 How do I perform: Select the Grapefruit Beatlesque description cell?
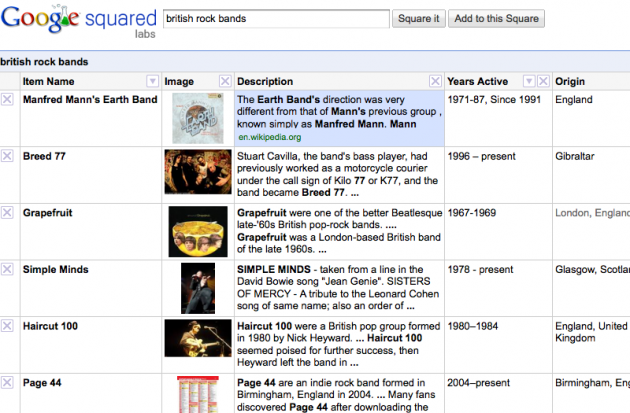click(x=340, y=231)
